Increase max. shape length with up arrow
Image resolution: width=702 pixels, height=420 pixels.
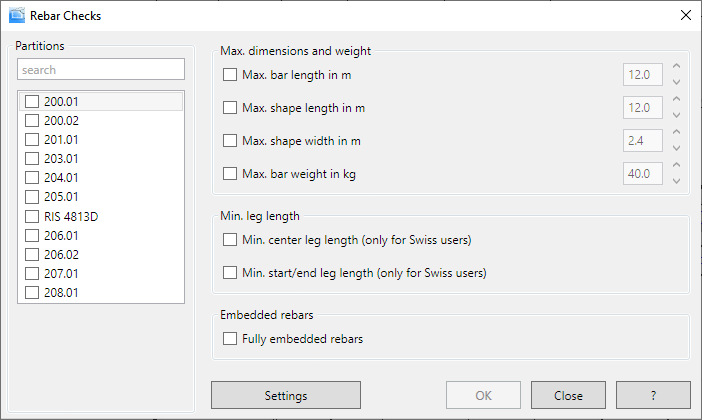coord(677,101)
